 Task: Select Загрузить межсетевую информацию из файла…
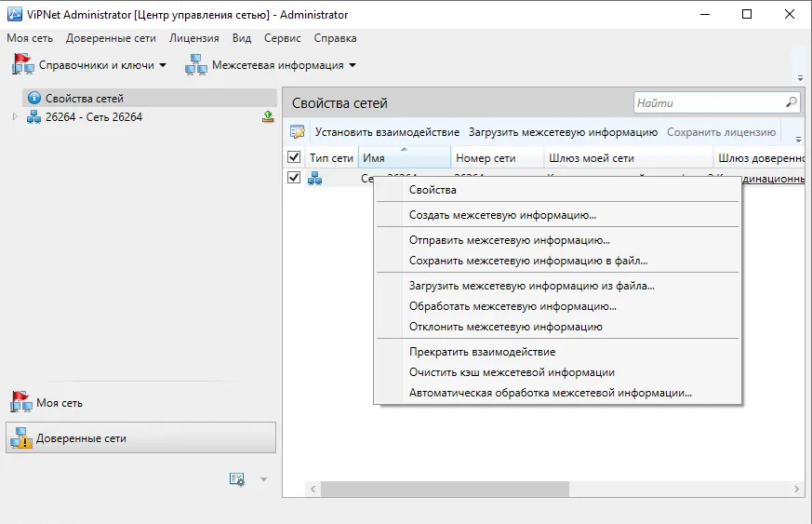tap(557, 286)
